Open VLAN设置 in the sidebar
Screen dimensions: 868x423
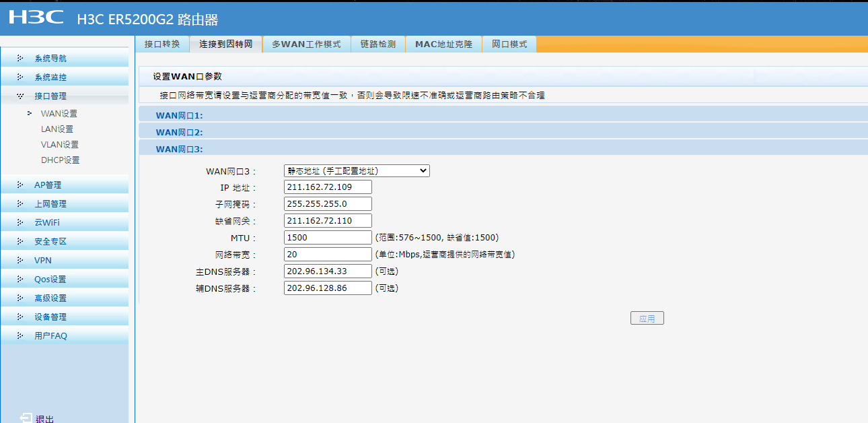tap(60, 145)
